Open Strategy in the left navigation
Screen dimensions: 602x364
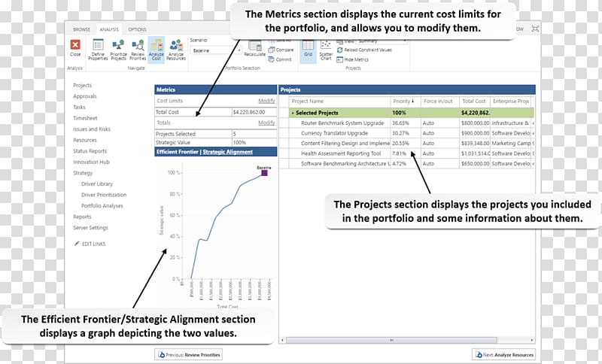pyautogui.click(x=83, y=173)
